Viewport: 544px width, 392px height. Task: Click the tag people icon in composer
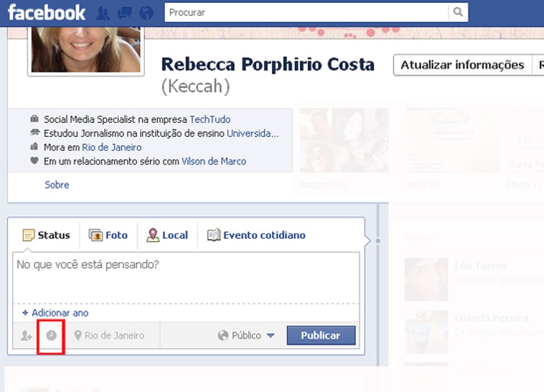(27, 336)
